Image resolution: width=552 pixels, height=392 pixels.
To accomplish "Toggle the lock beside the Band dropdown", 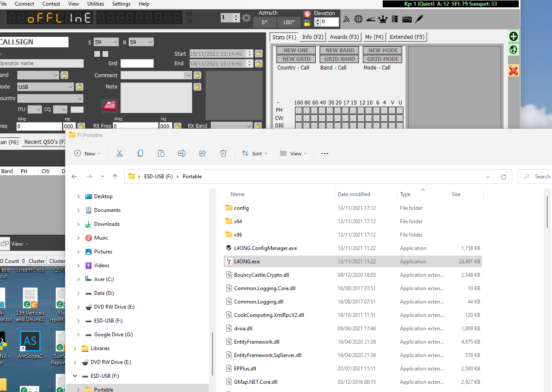I will point(64,75).
